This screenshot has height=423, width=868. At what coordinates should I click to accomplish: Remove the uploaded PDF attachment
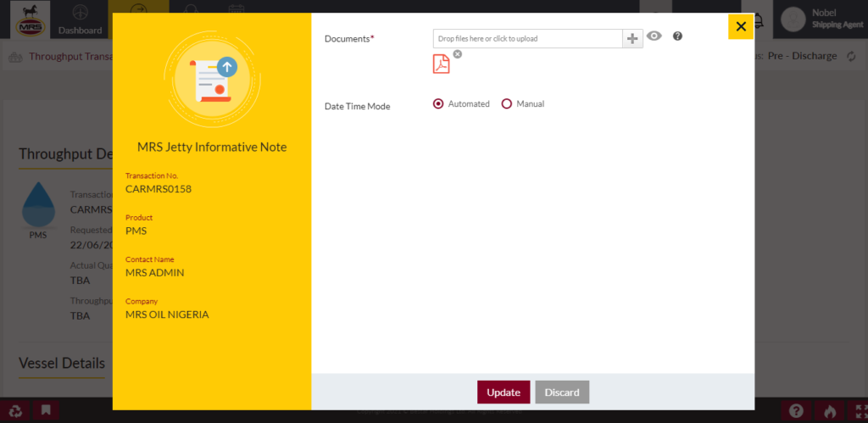457,53
